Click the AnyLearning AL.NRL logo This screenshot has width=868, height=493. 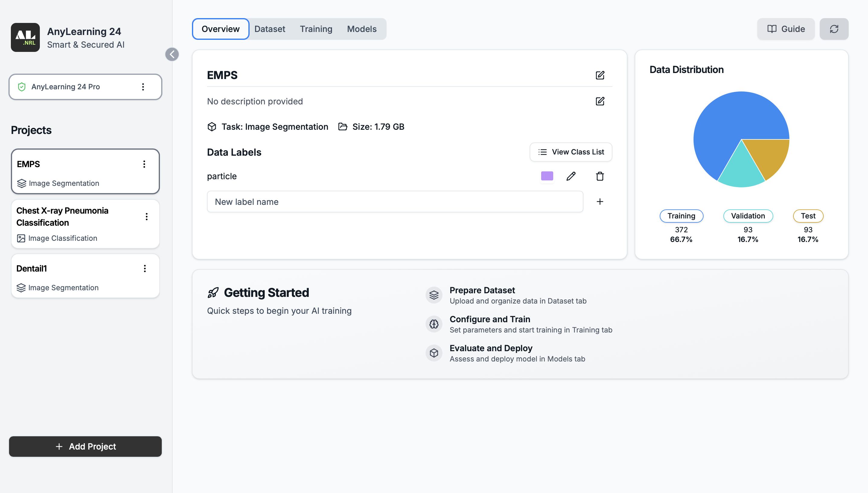coord(25,37)
